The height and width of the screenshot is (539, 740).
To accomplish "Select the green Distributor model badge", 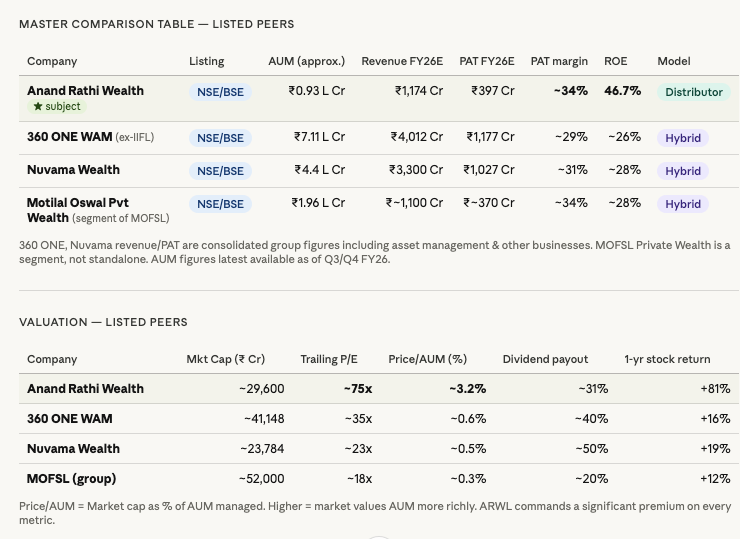I will click(693, 92).
